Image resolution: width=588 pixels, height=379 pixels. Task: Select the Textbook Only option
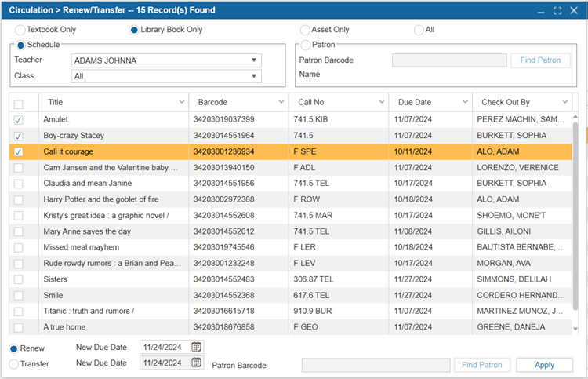(20, 30)
